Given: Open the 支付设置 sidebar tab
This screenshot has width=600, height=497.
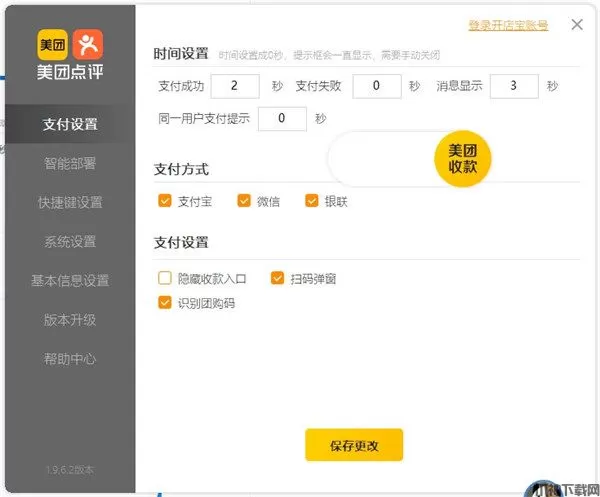Looking at the screenshot, I should tap(70, 124).
